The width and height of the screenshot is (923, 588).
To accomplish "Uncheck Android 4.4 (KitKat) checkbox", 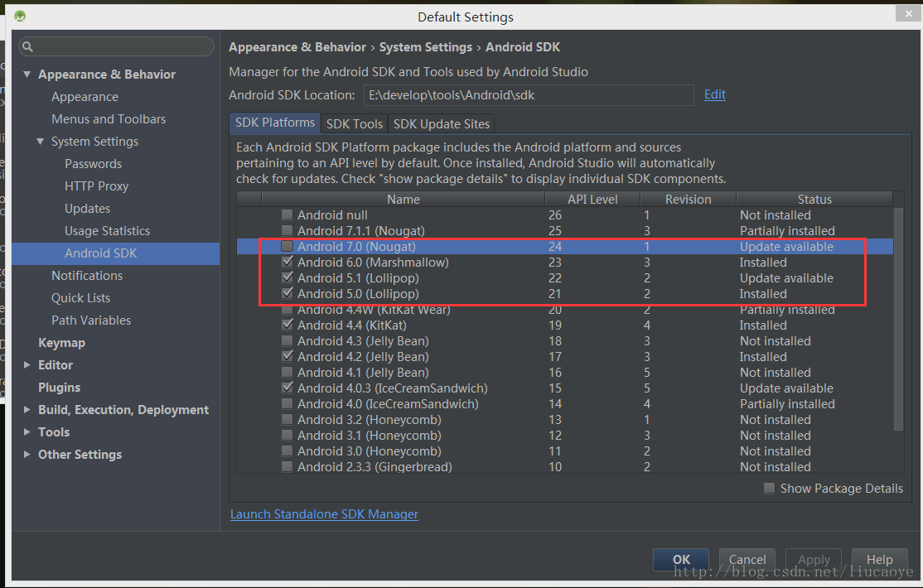I will 287,325.
